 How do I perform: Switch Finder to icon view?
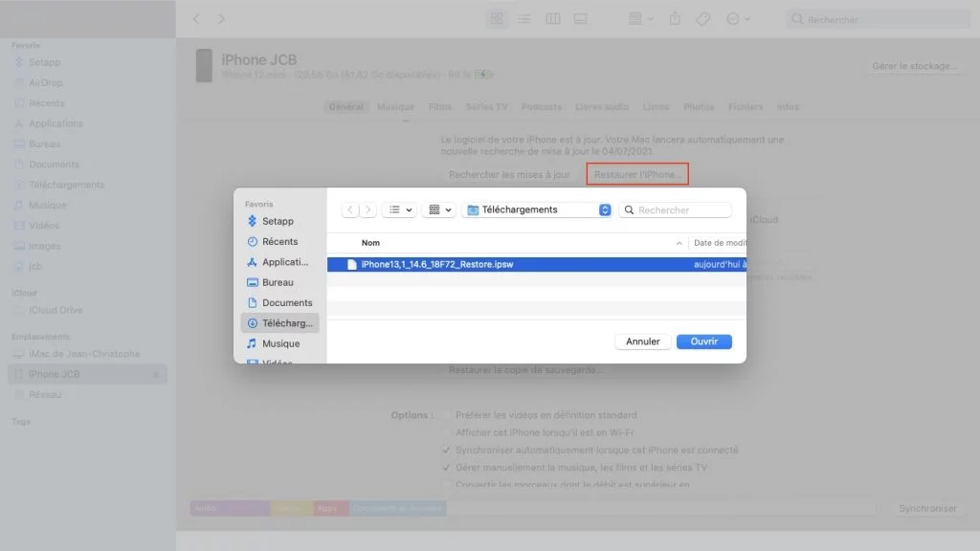click(x=497, y=19)
